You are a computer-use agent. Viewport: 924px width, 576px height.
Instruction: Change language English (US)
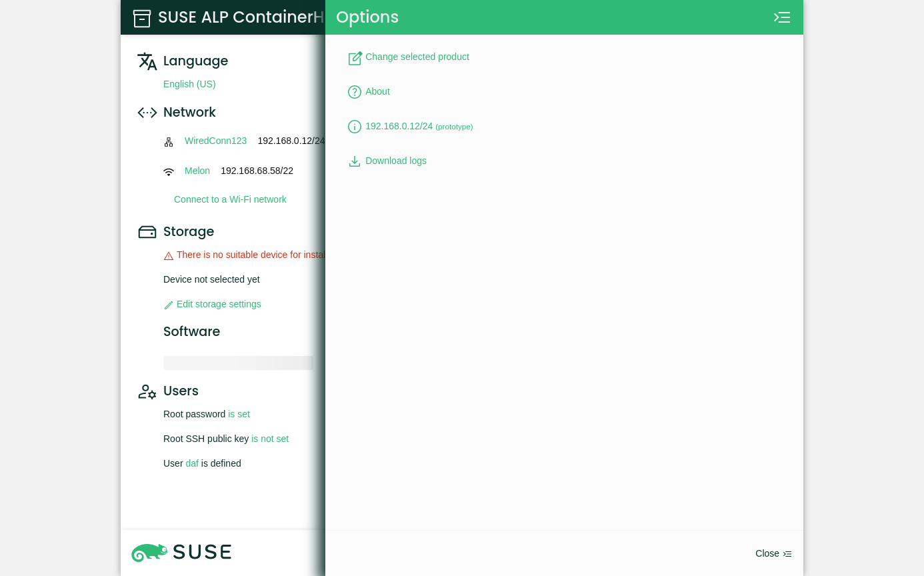click(189, 84)
